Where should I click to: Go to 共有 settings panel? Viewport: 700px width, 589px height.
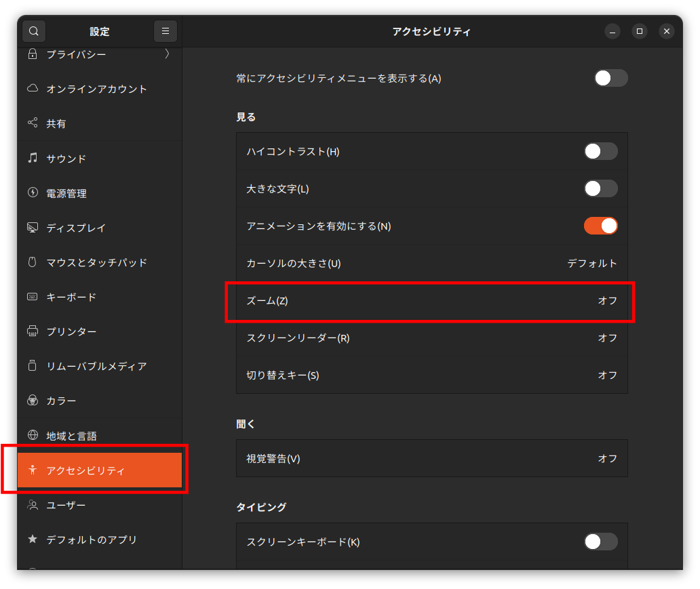pyautogui.click(x=100, y=123)
